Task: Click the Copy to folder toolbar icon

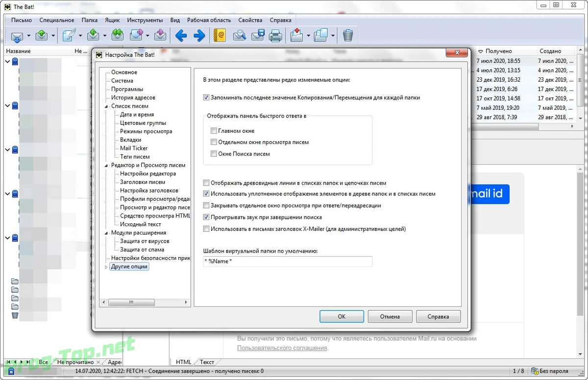Action: tap(321, 36)
